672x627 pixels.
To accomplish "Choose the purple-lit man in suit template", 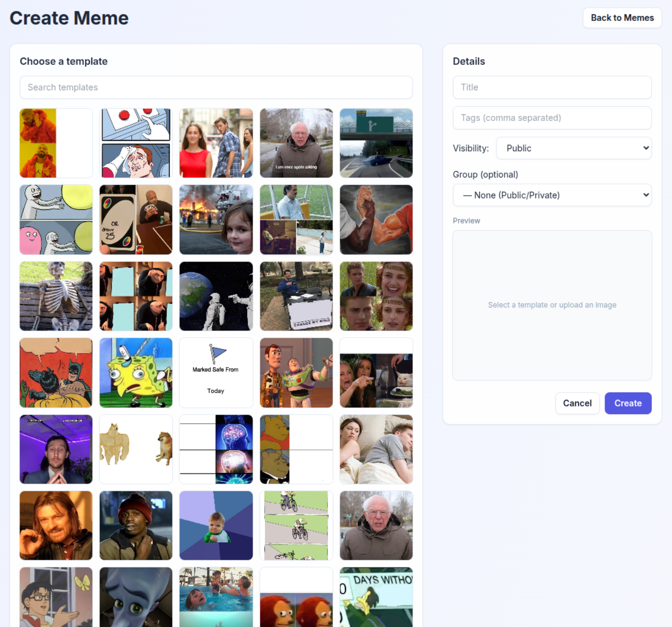I will tap(56, 449).
